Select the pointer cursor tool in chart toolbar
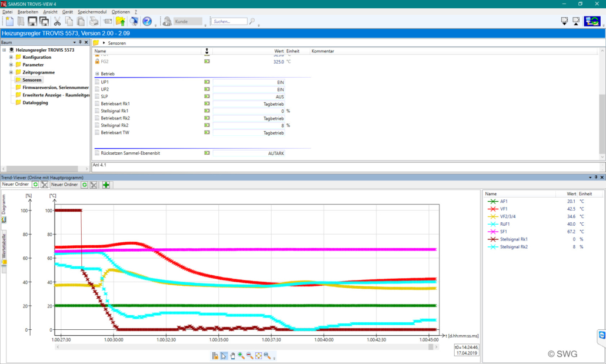The width and height of the screenshot is (606, 364). [x=224, y=356]
